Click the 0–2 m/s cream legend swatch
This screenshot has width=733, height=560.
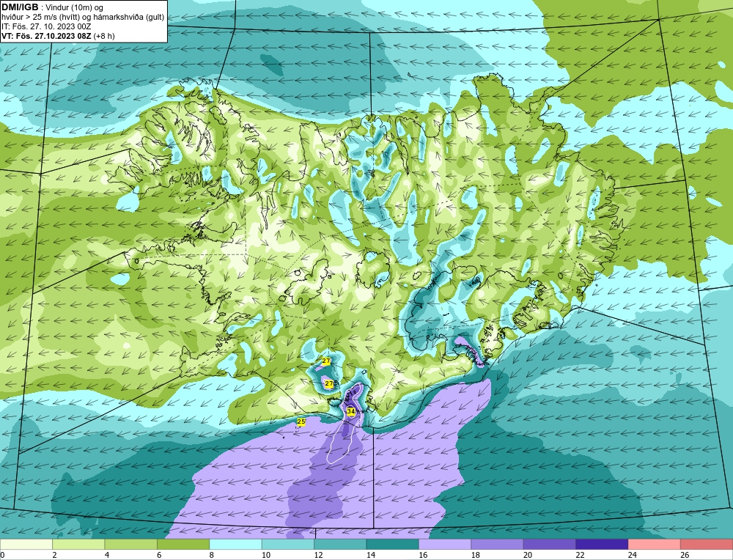26,545
